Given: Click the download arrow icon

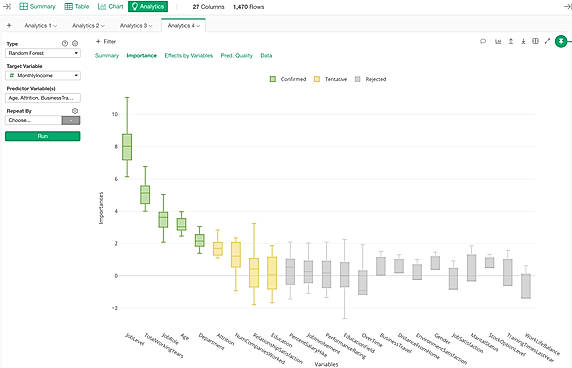Looking at the screenshot, I should tap(523, 41).
